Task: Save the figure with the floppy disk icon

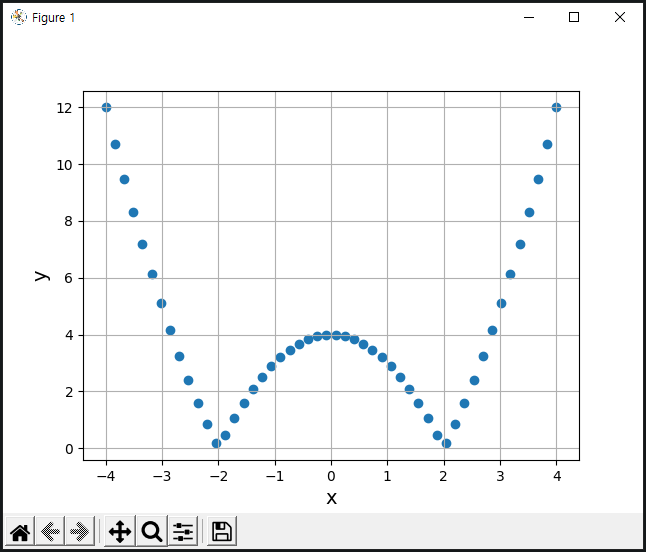Action: 222,531
